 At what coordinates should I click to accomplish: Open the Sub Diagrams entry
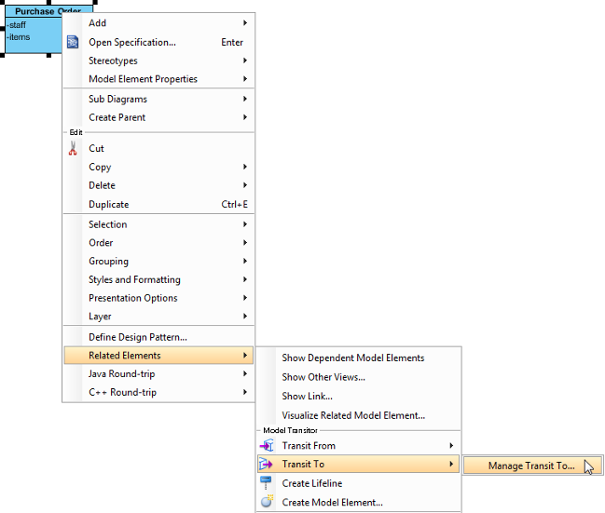point(159,99)
